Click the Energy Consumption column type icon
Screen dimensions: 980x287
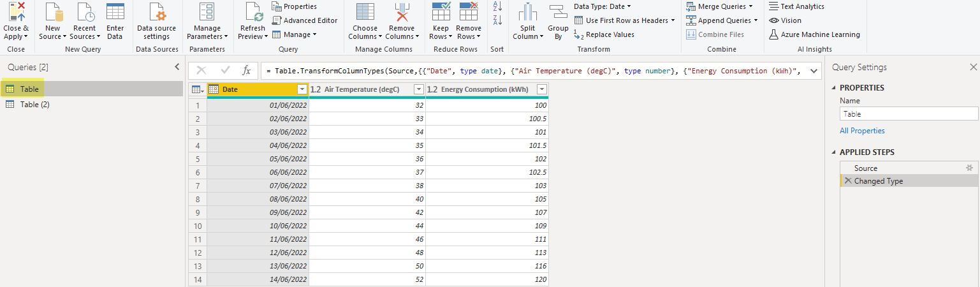(x=432, y=89)
